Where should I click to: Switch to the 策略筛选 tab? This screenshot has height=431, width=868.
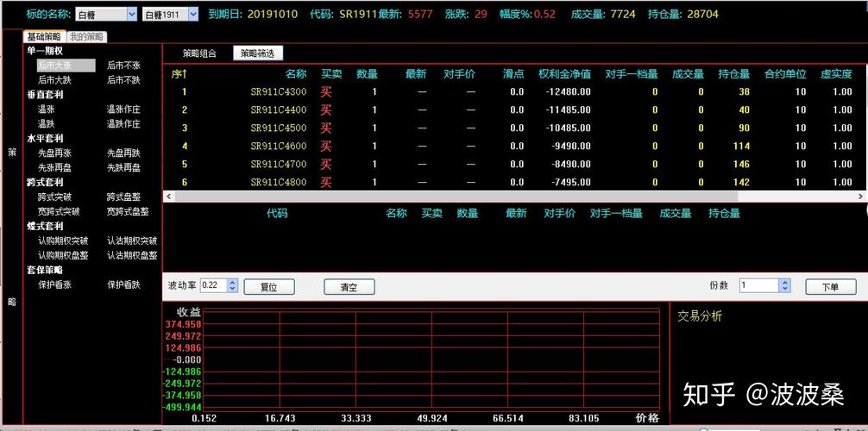[x=257, y=53]
